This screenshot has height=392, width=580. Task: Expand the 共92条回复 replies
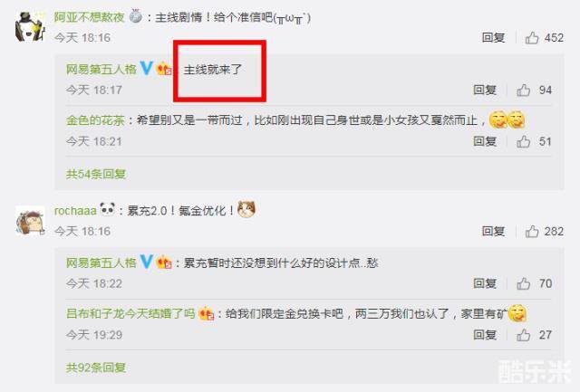[x=96, y=368]
